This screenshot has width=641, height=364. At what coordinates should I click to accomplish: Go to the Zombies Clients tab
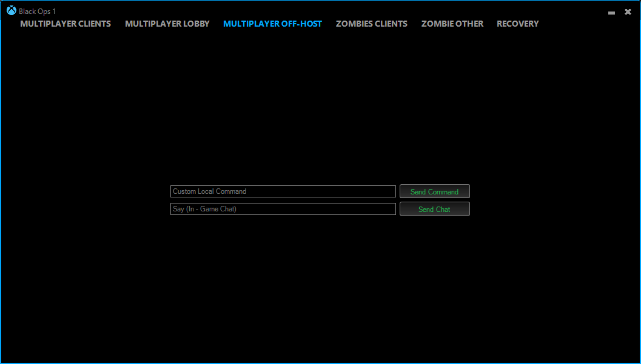[372, 24]
